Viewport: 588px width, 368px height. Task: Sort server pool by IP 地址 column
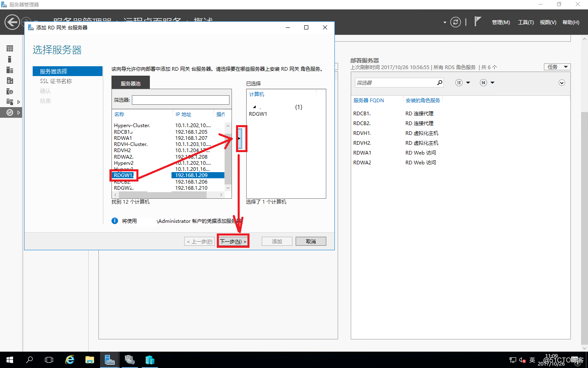(x=183, y=114)
